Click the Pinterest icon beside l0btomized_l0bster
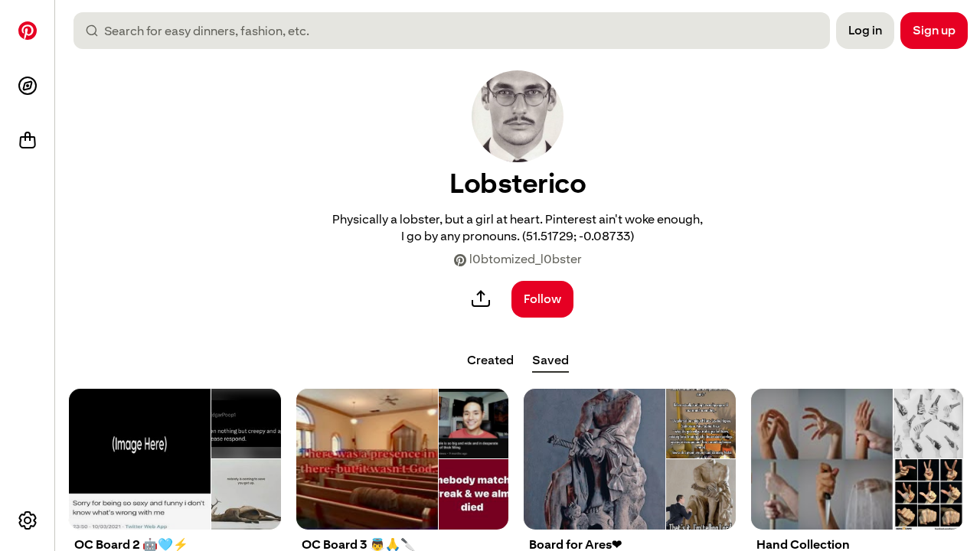This screenshot has width=980, height=551. pyautogui.click(x=460, y=260)
